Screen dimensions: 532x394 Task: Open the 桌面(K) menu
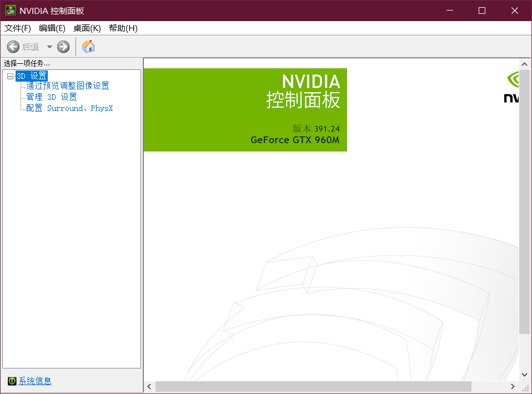click(87, 28)
